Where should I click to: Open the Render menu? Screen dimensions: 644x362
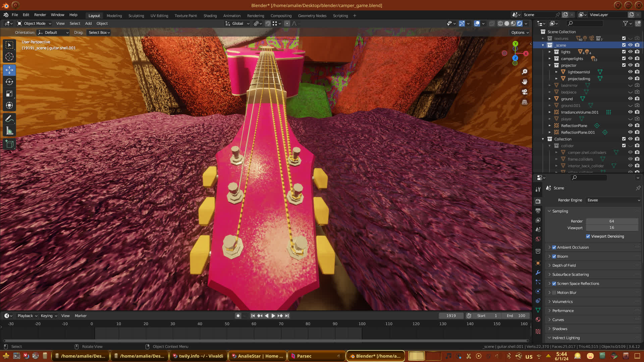click(x=40, y=15)
